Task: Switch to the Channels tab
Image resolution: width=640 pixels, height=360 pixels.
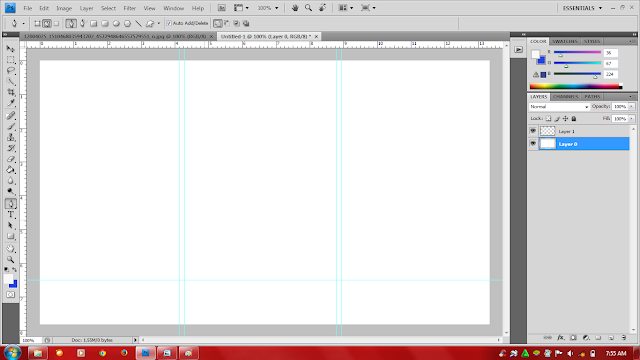Action: [x=565, y=97]
